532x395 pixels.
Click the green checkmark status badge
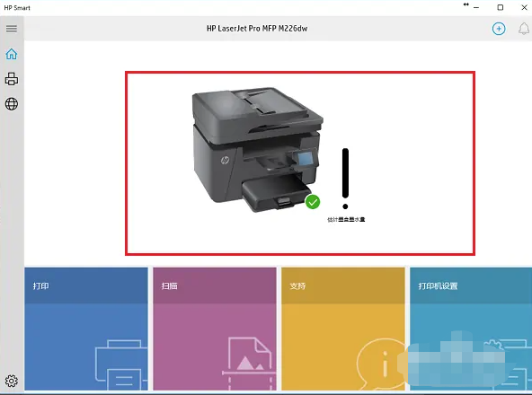click(313, 202)
